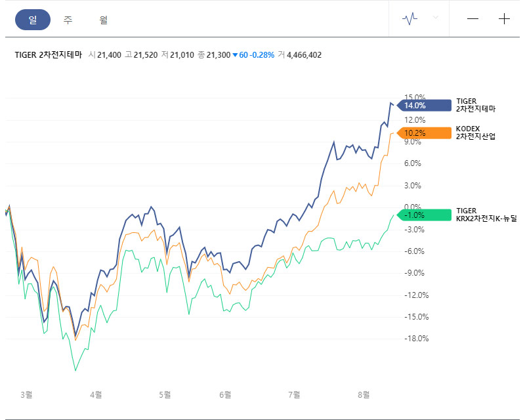Select the 일 (daily) chart tab
525x420 pixels.
[x=33, y=20]
